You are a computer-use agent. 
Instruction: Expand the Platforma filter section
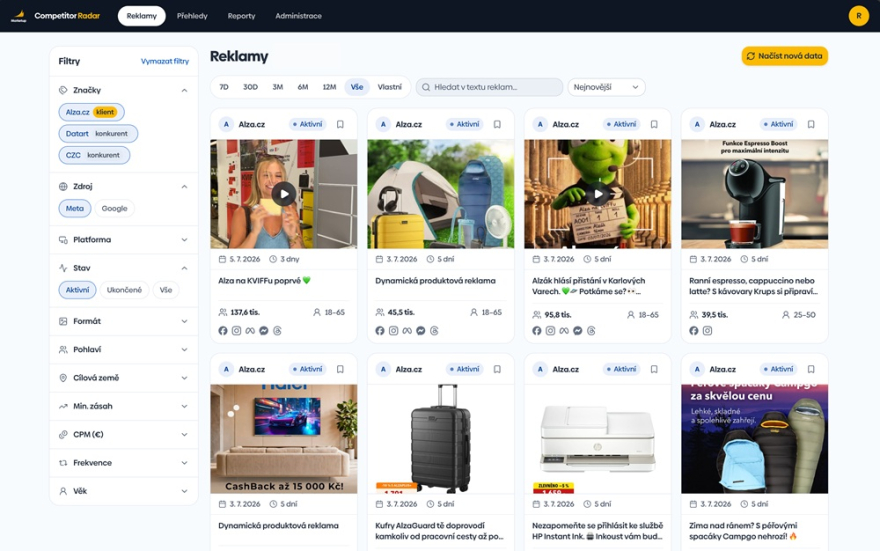click(123, 240)
